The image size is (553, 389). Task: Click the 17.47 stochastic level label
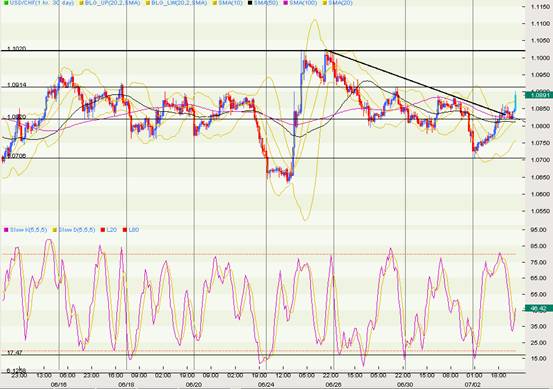(x=14, y=353)
